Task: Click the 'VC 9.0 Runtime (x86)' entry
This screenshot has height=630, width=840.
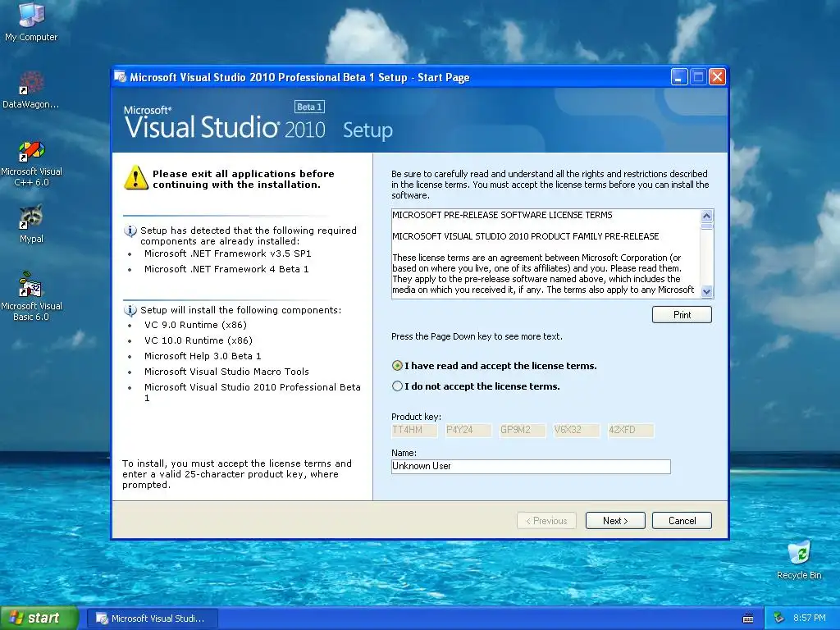Action: [x=195, y=325]
